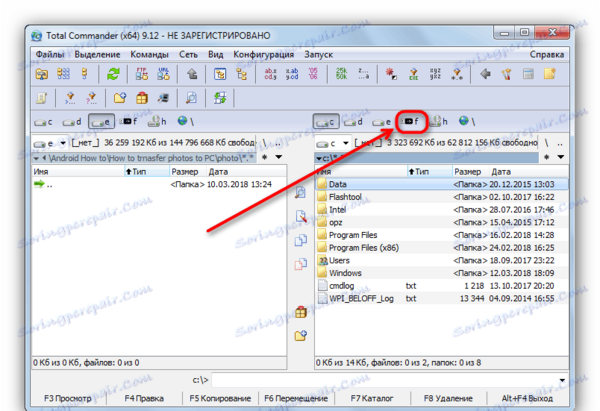This screenshot has height=411, width=600.
Task: Click the copy icon in middle button bar
Action: coord(301,240)
